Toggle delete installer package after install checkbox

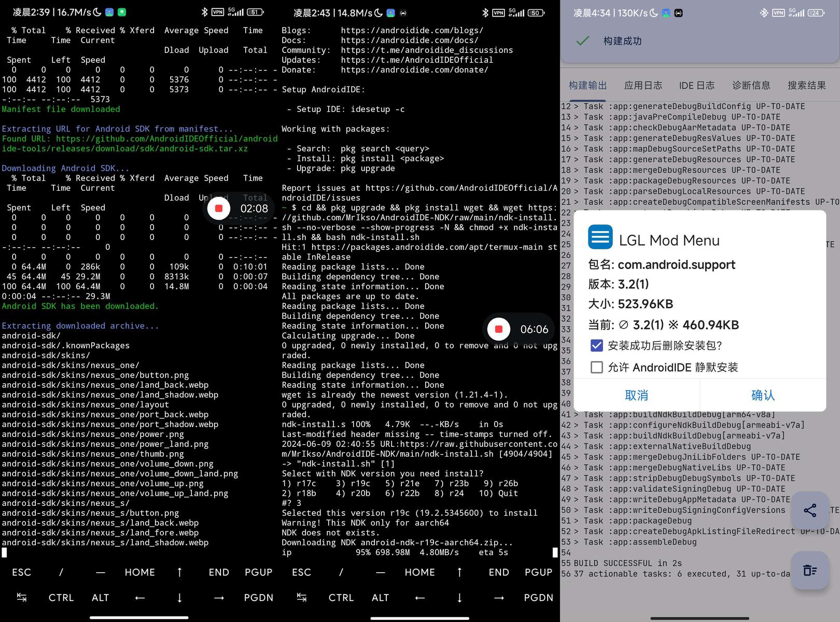[x=597, y=346]
